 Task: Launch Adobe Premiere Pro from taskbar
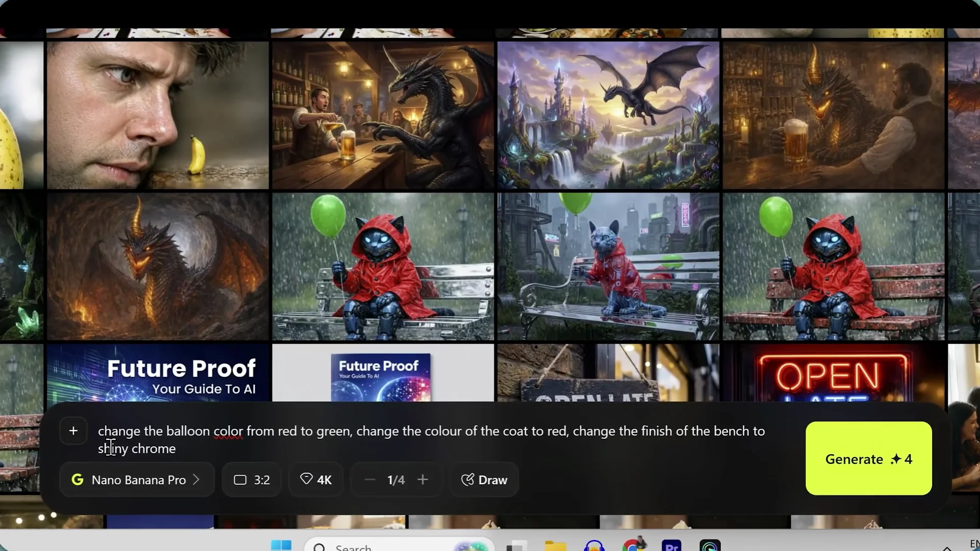(x=671, y=546)
